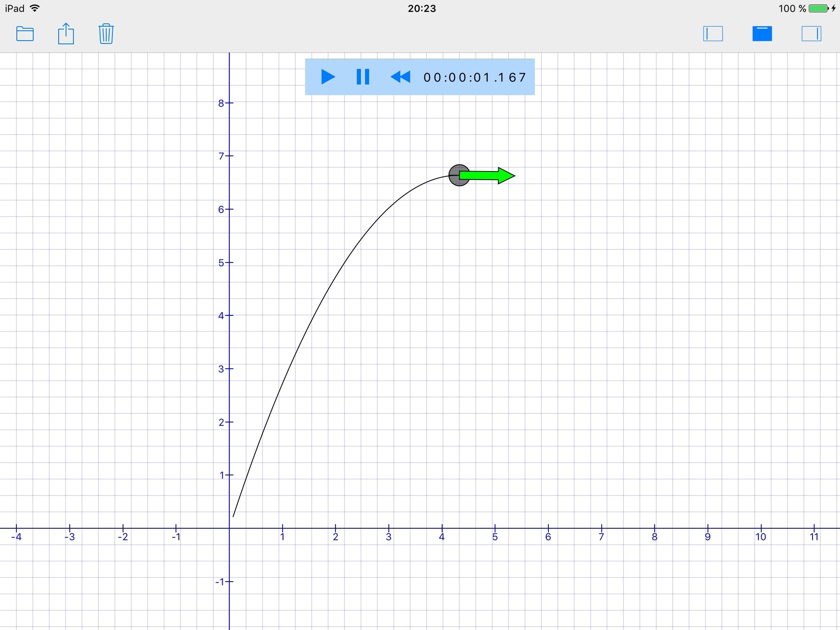Click the number 8 on y-axis

(221, 103)
